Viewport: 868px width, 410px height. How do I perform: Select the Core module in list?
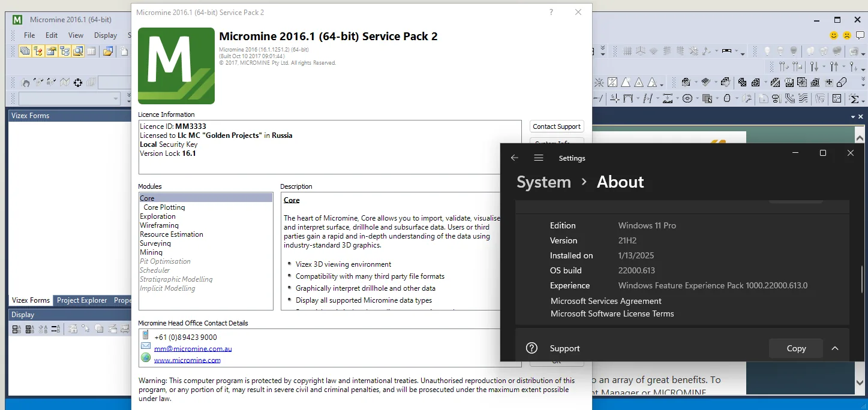206,198
